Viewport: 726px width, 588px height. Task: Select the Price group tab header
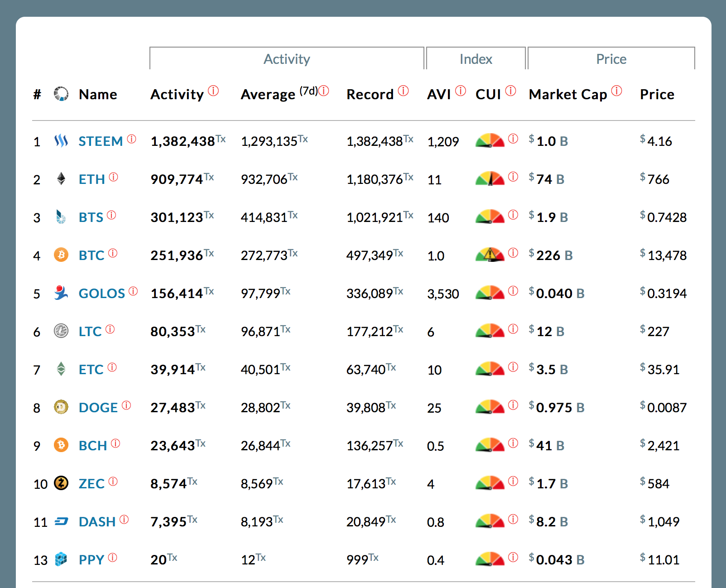(611, 58)
